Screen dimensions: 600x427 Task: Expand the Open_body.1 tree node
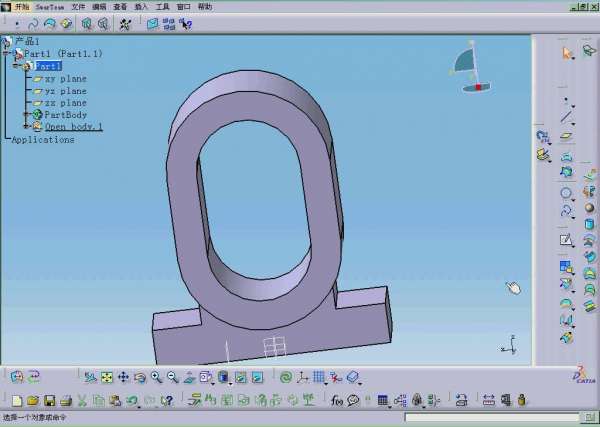(x=27, y=127)
